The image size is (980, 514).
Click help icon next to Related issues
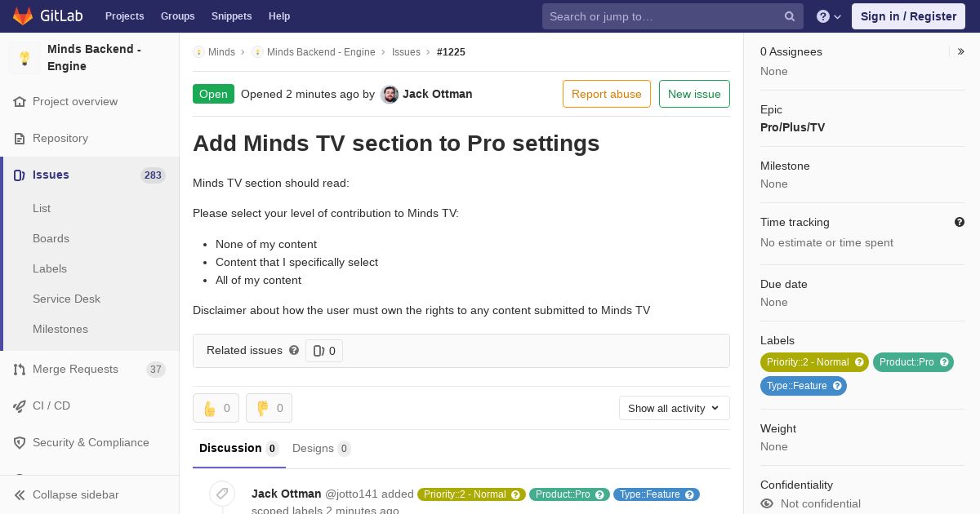[x=294, y=351]
